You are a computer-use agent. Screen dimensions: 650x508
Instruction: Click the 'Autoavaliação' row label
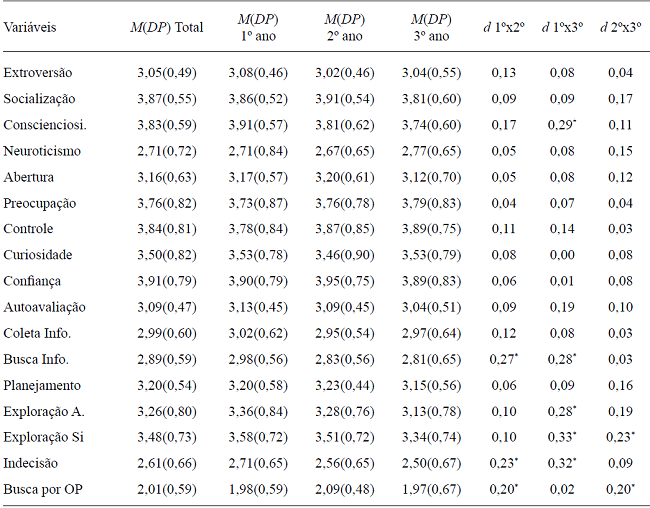(x=43, y=307)
